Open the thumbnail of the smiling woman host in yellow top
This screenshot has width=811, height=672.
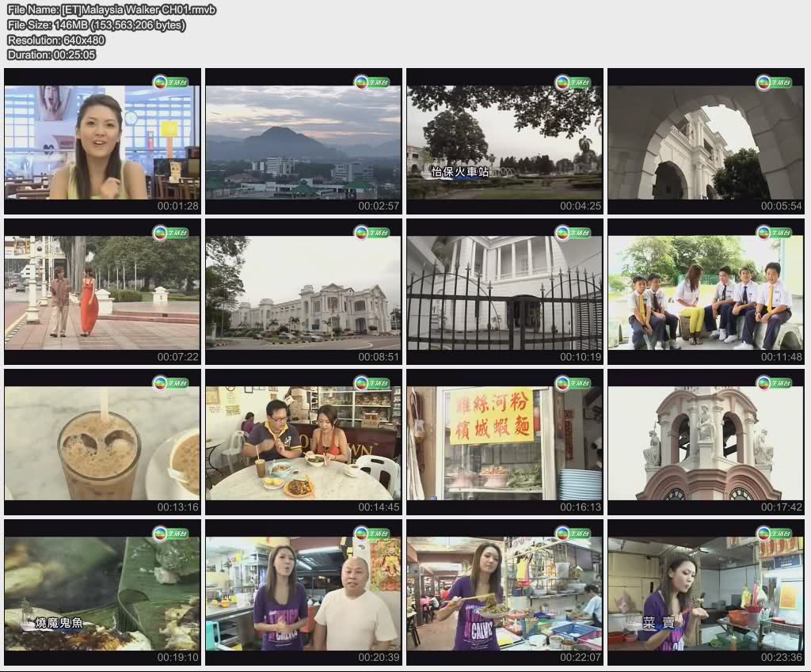(102, 141)
